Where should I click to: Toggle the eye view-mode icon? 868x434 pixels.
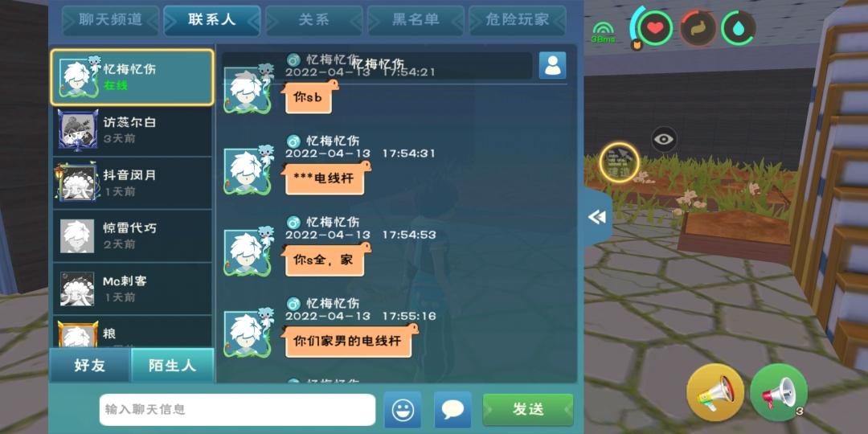point(663,139)
